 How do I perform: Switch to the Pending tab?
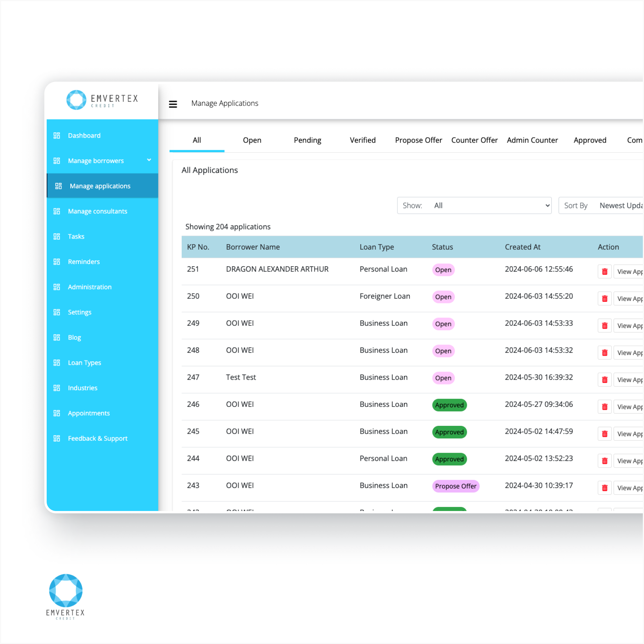pos(307,140)
